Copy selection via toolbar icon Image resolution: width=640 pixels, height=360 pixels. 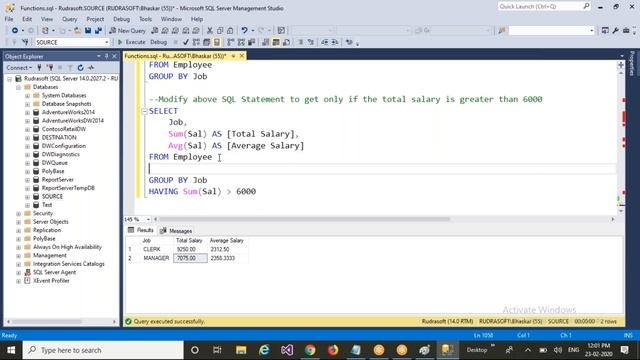tap(220, 31)
